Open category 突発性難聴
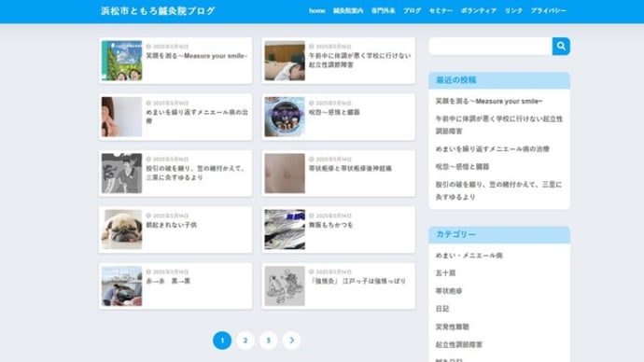The image size is (644, 362). point(452,327)
